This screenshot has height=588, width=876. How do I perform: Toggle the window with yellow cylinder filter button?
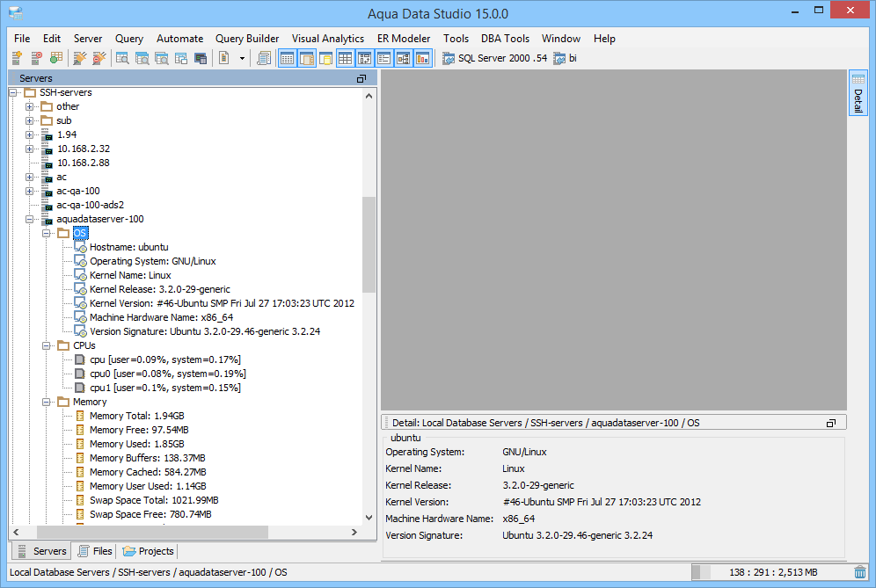click(x=325, y=58)
